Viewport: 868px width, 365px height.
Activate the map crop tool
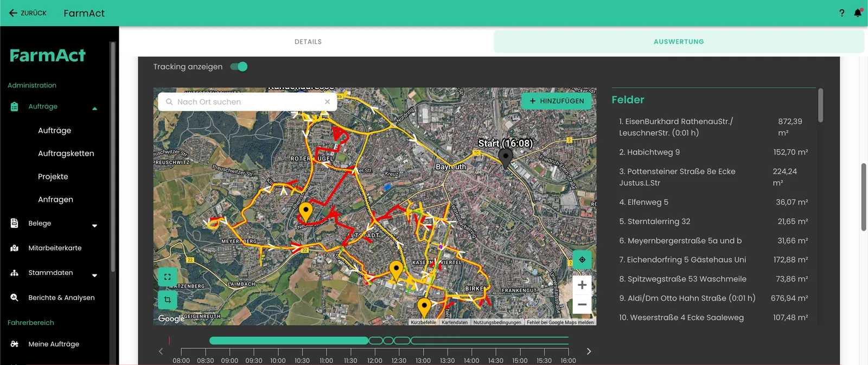click(x=168, y=299)
